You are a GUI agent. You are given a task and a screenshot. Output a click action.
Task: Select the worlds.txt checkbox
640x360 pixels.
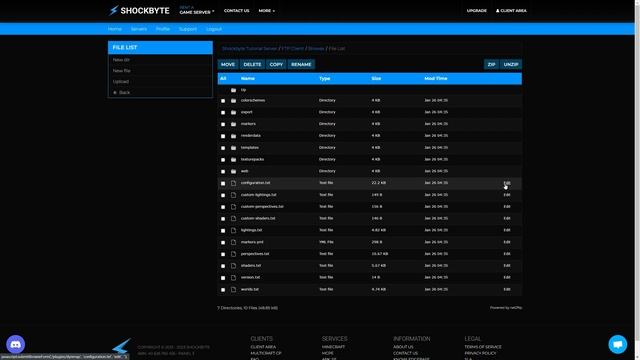point(223,290)
